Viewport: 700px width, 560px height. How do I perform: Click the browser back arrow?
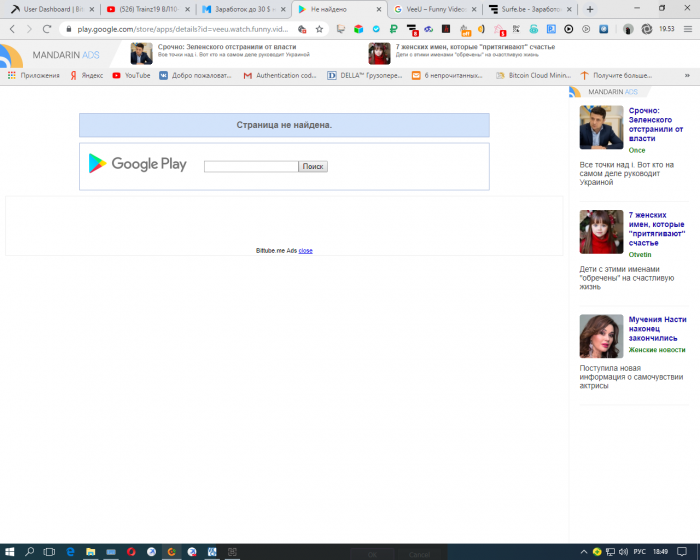coord(12,29)
